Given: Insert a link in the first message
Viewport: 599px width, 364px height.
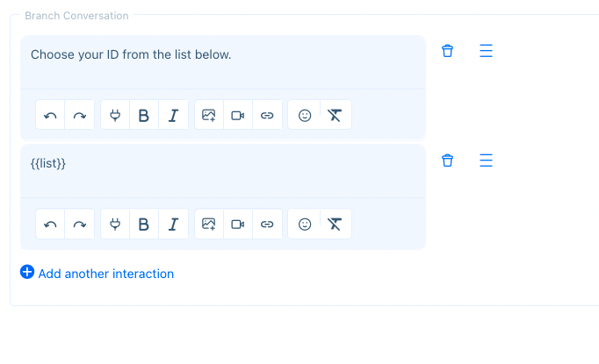Looking at the screenshot, I should (x=267, y=115).
